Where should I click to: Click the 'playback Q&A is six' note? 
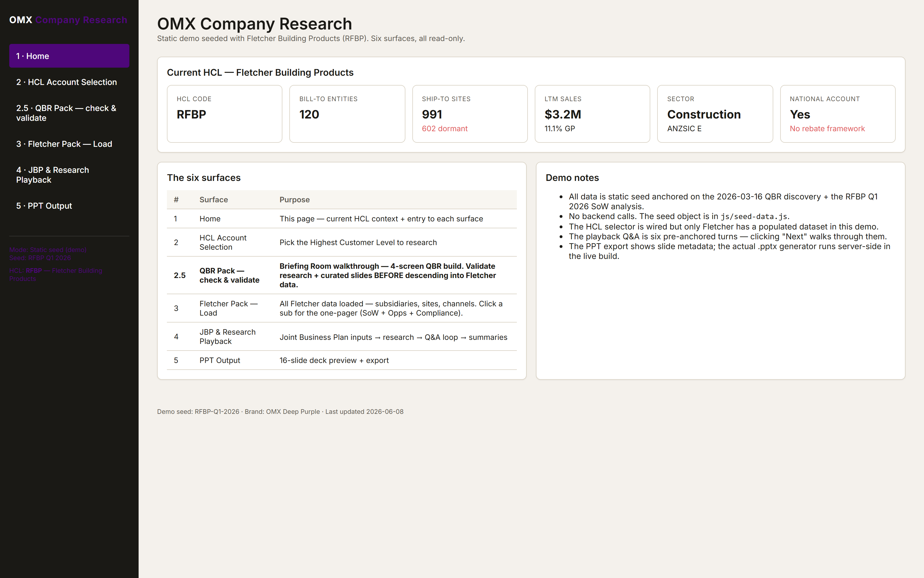(728, 236)
